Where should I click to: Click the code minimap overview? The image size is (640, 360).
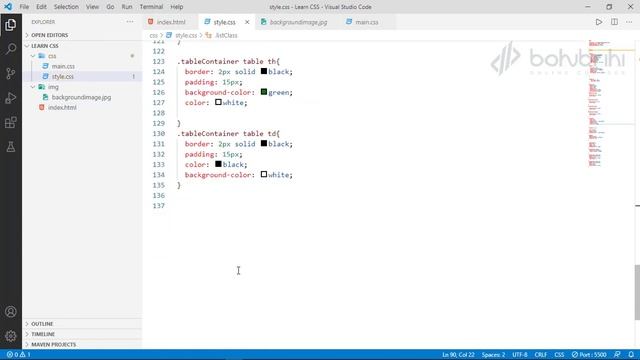click(611, 103)
